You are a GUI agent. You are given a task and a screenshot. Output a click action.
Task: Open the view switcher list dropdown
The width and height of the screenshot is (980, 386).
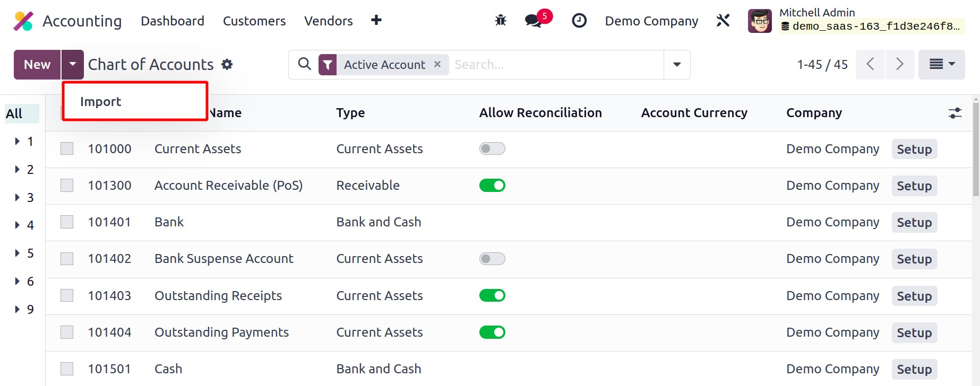(941, 65)
